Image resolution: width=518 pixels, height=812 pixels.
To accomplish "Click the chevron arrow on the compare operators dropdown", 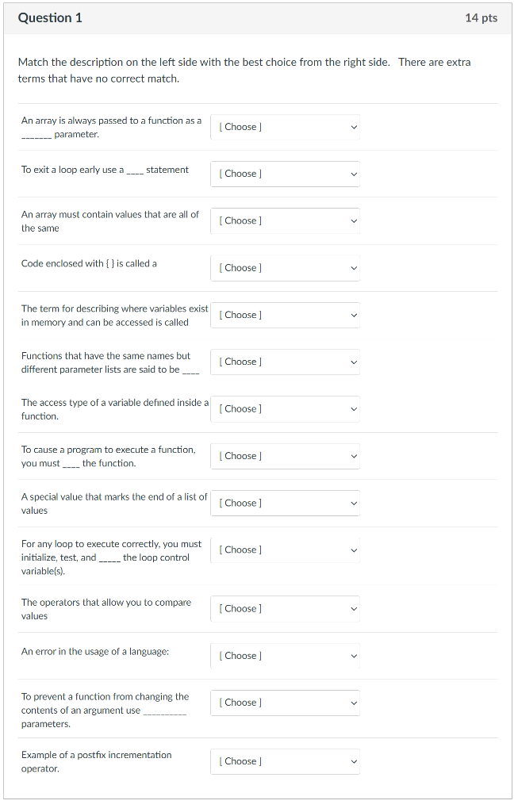I will tap(355, 608).
